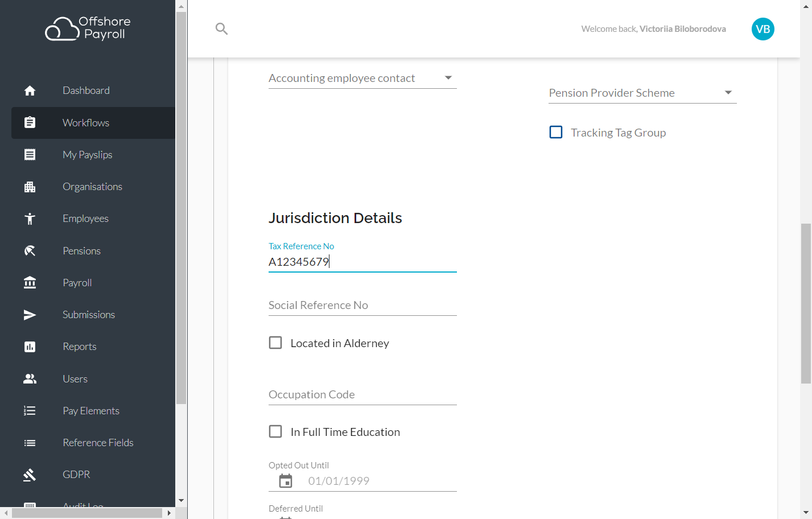Click the sidebar horizontal scroll right arrow
The image size is (812, 519).
(168, 513)
